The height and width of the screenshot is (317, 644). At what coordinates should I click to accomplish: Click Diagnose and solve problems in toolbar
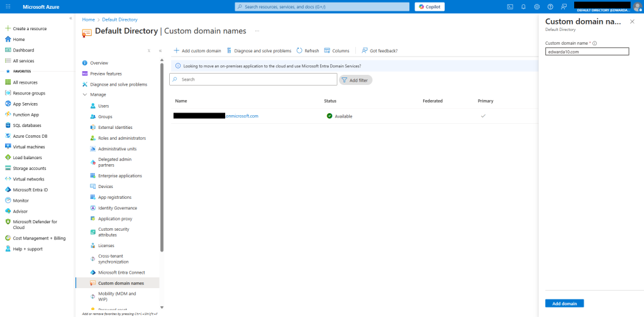click(258, 50)
